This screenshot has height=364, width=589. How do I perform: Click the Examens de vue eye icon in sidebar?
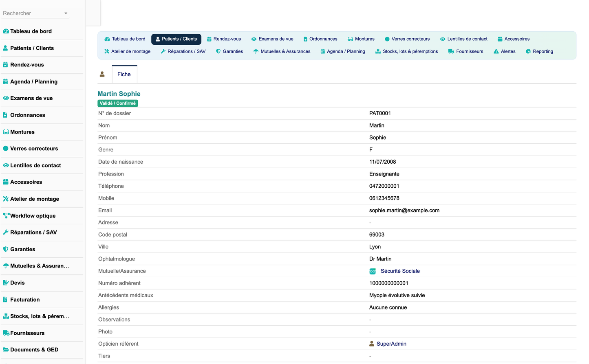coord(6,98)
